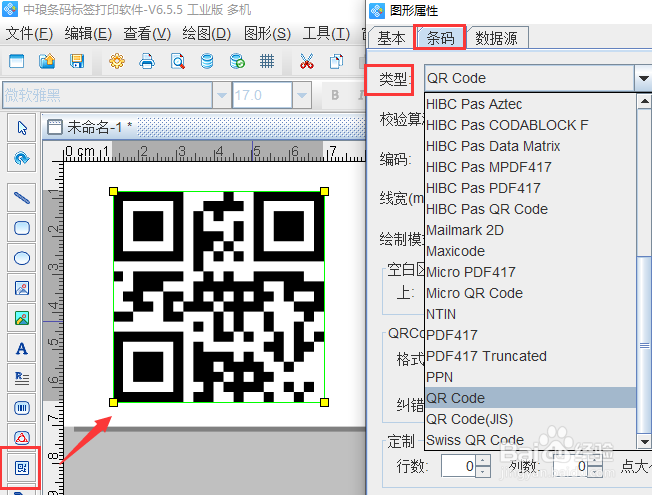
Task: Select the insert picture tool
Action: 22,288
